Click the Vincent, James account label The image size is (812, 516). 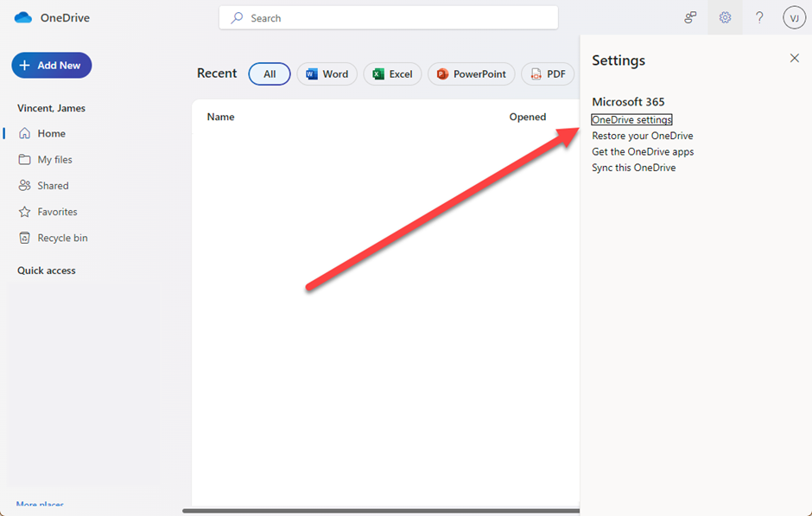click(x=51, y=108)
